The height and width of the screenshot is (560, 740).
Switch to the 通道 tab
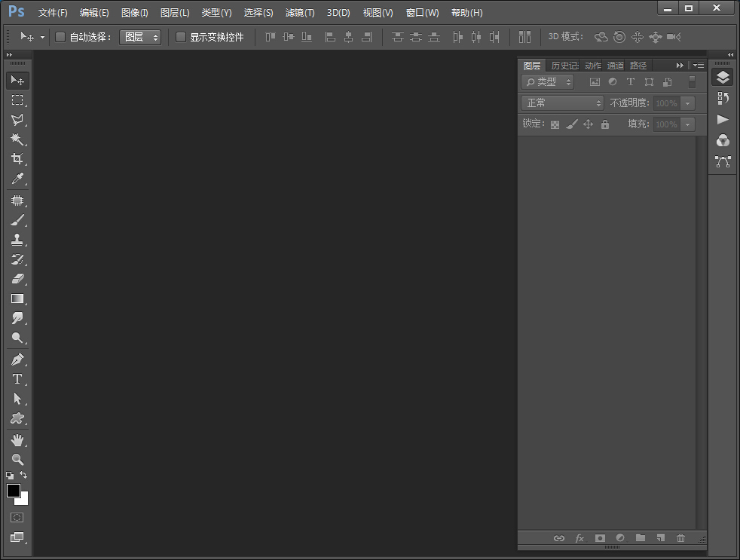[615, 66]
